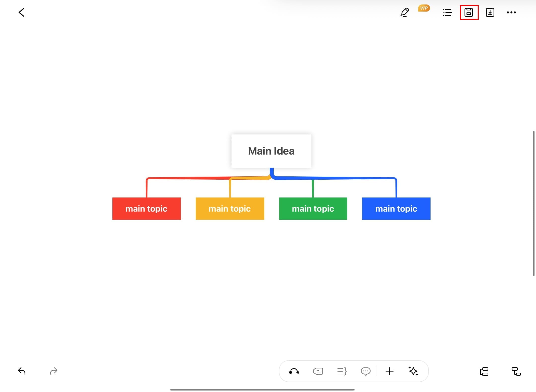Select the blue main topic

pyautogui.click(x=396, y=209)
